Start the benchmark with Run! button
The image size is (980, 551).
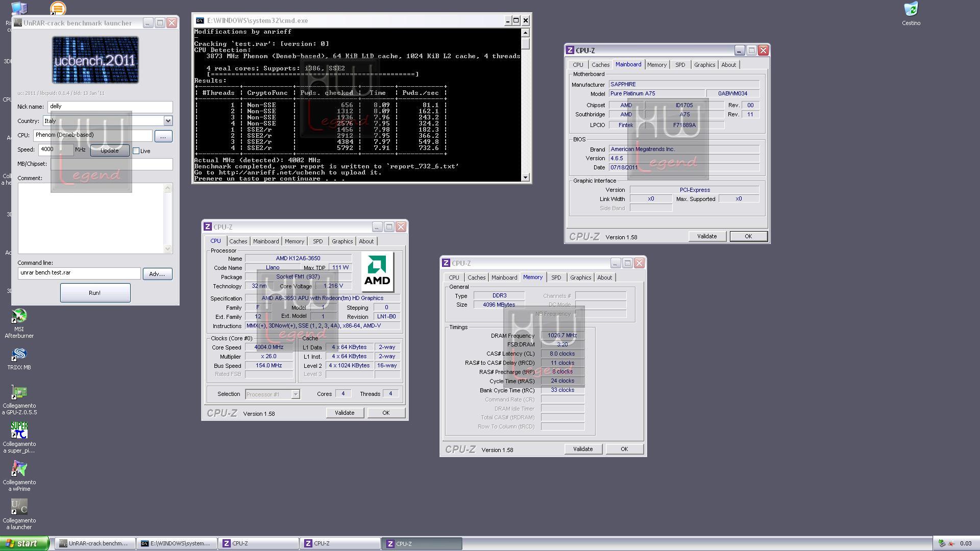point(95,293)
